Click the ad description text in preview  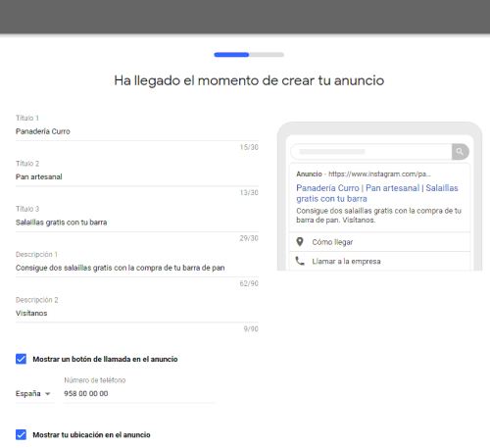click(378, 216)
